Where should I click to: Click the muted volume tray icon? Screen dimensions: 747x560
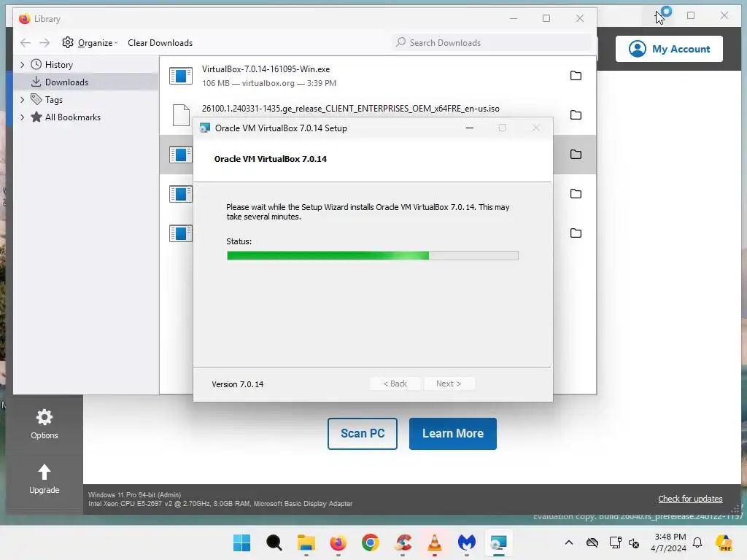coord(634,542)
